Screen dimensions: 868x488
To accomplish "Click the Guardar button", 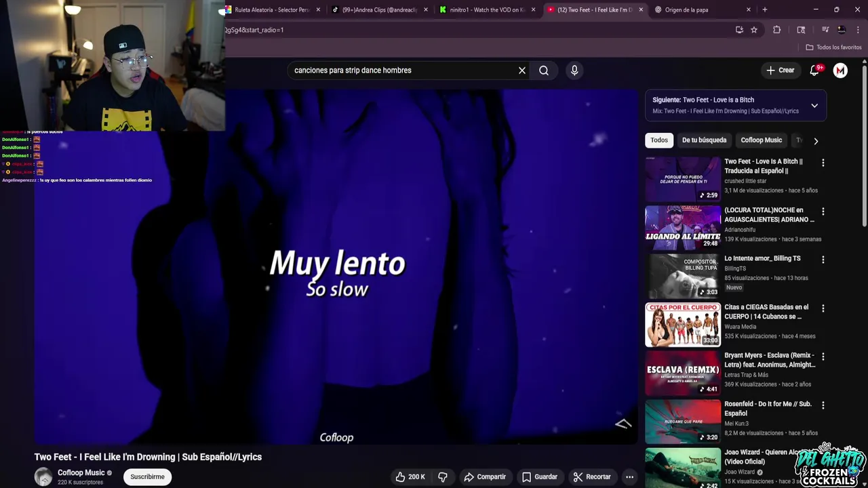I will click(540, 476).
